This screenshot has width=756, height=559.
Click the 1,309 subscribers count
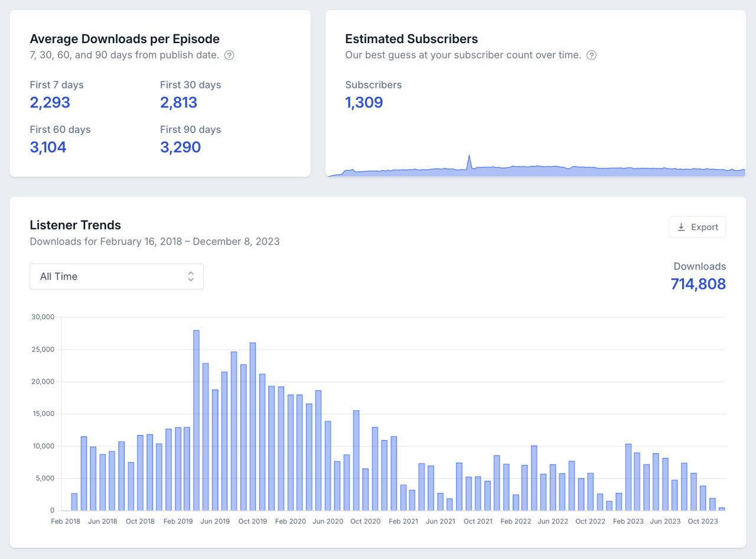coord(364,103)
